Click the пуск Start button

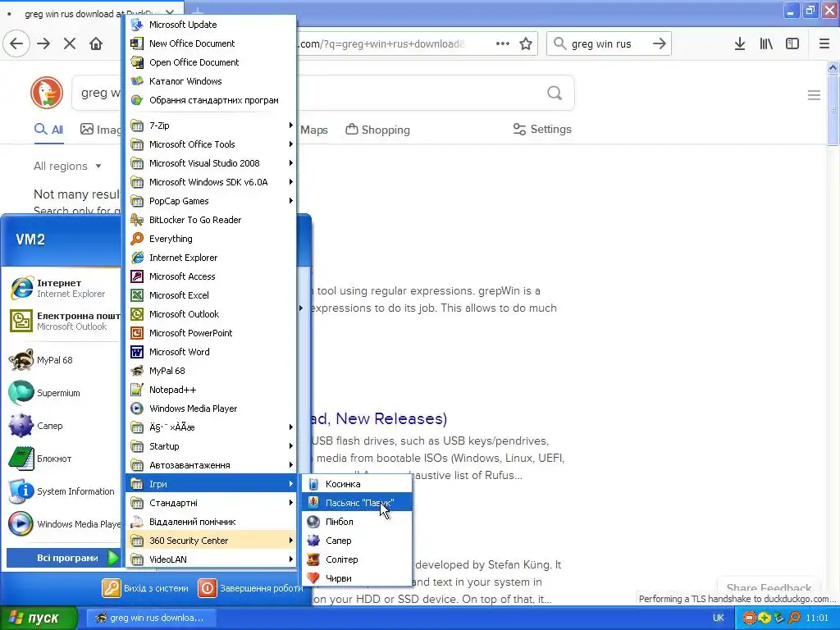point(39,619)
